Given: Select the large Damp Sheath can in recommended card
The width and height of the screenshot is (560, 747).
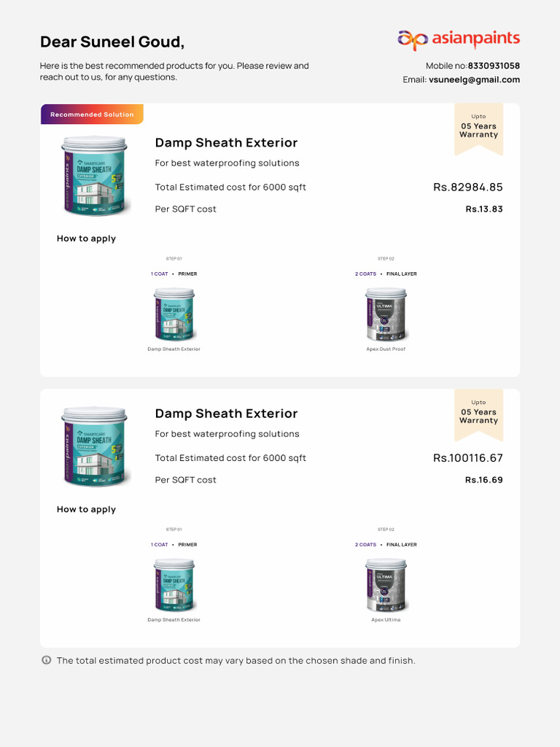Looking at the screenshot, I should (x=94, y=176).
